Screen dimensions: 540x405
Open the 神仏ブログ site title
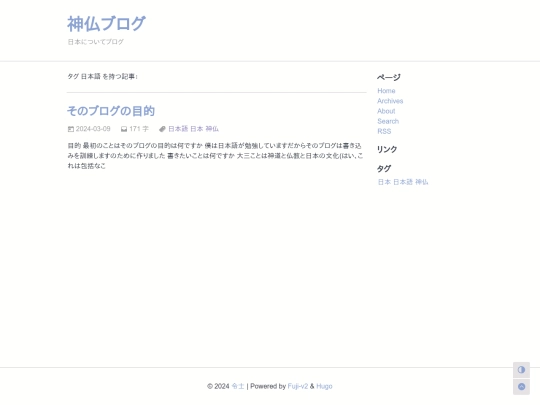click(x=106, y=24)
